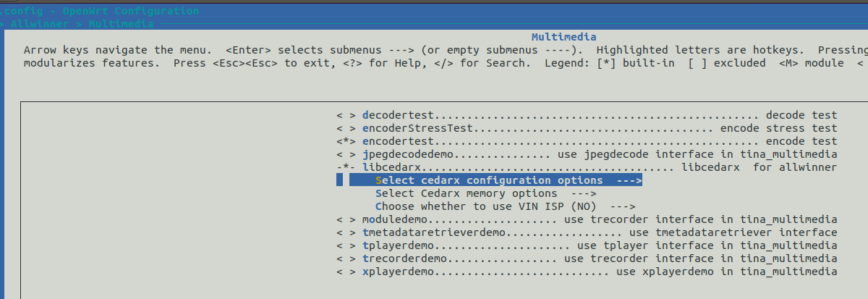Toggle the tmetadataretrieverdemo selection brackets
Image resolution: width=868 pixels, height=299 pixels.
click(346, 232)
